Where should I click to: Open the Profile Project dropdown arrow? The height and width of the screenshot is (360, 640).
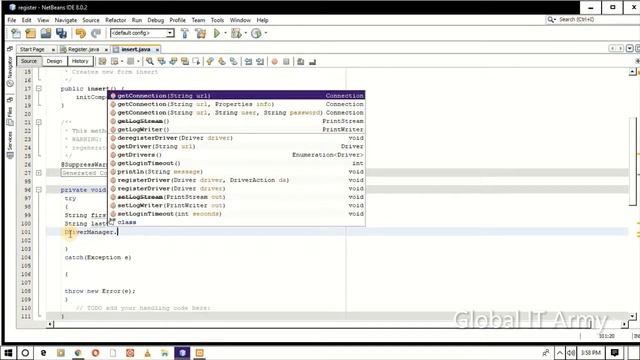(x=266, y=33)
